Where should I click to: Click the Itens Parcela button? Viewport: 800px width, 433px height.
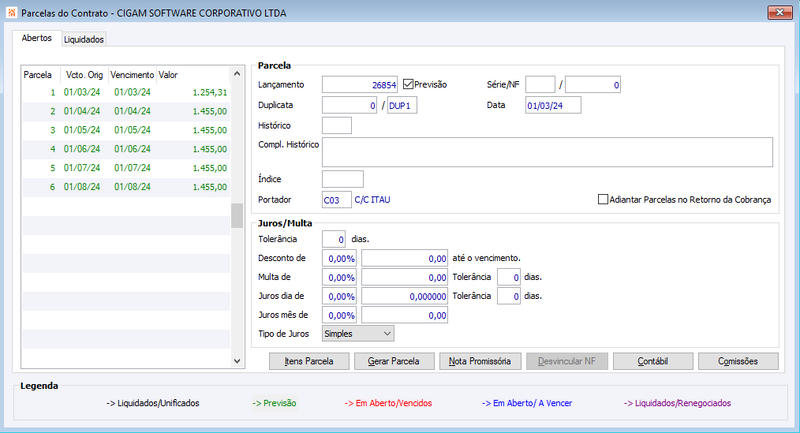309,361
